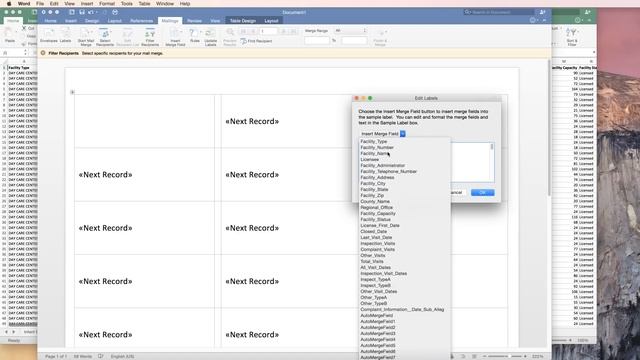Click the Find Recipient button

point(256,41)
